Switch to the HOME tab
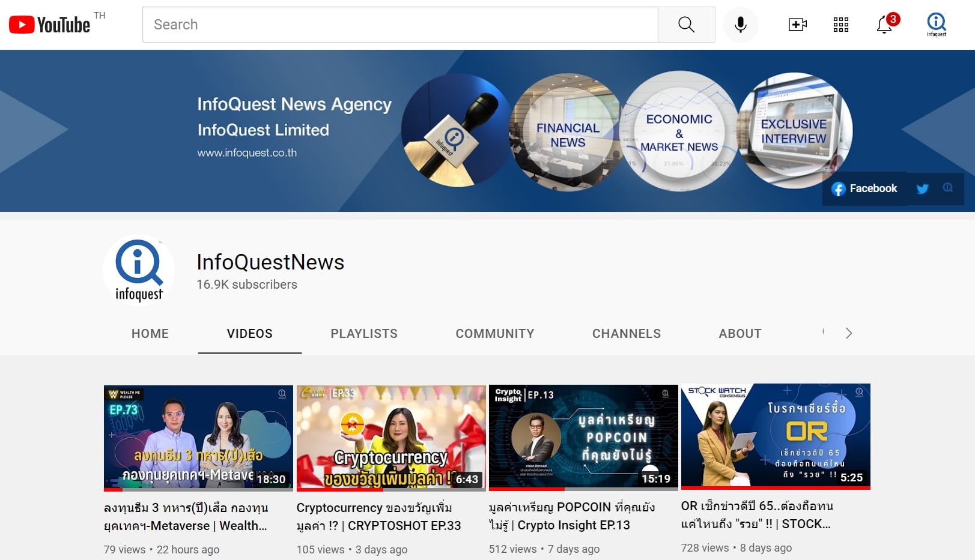The height and width of the screenshot is (560, 975). (150, 334)
